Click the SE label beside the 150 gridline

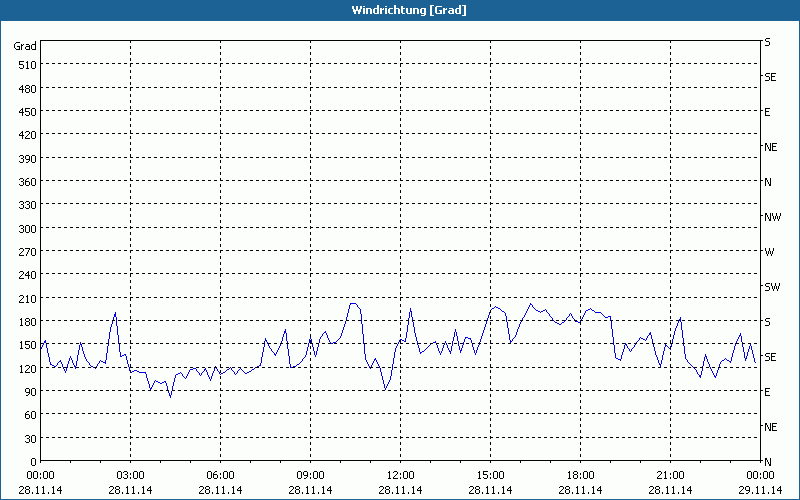click(x=770, y=357)
